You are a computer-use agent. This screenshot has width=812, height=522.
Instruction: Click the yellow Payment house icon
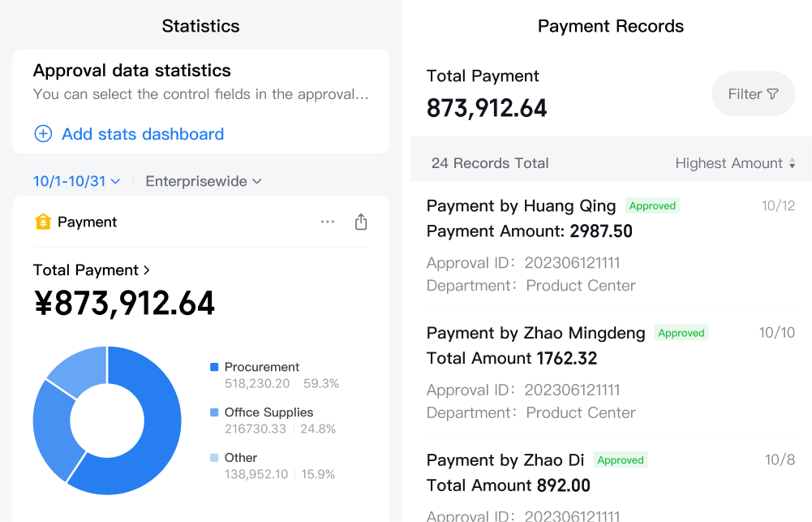pos(43,222)
